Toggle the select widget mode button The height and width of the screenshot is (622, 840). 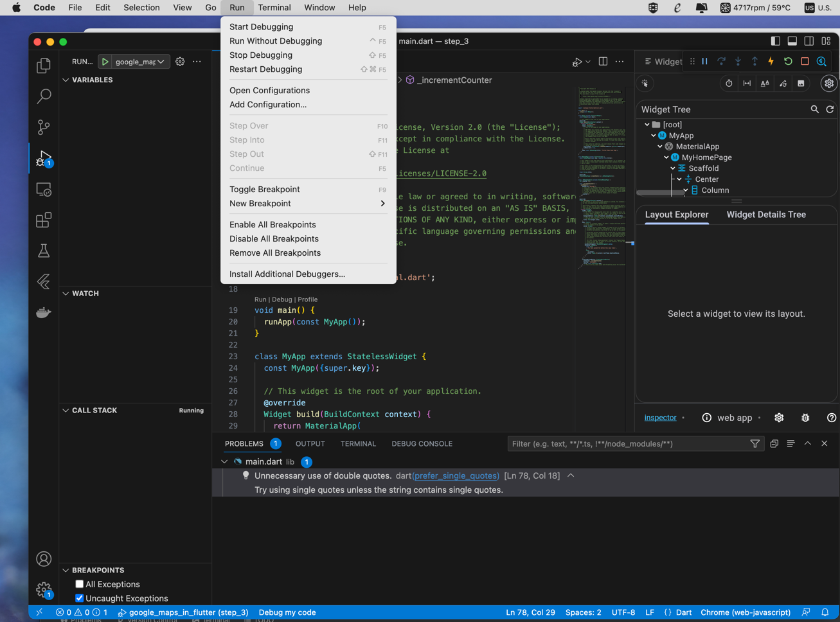645,84
